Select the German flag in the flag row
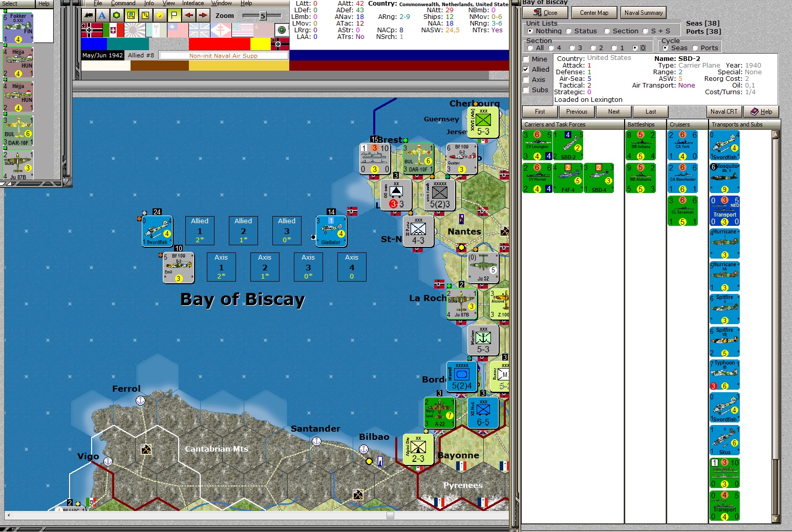This screenshot has height=532, width=792. 92,30
